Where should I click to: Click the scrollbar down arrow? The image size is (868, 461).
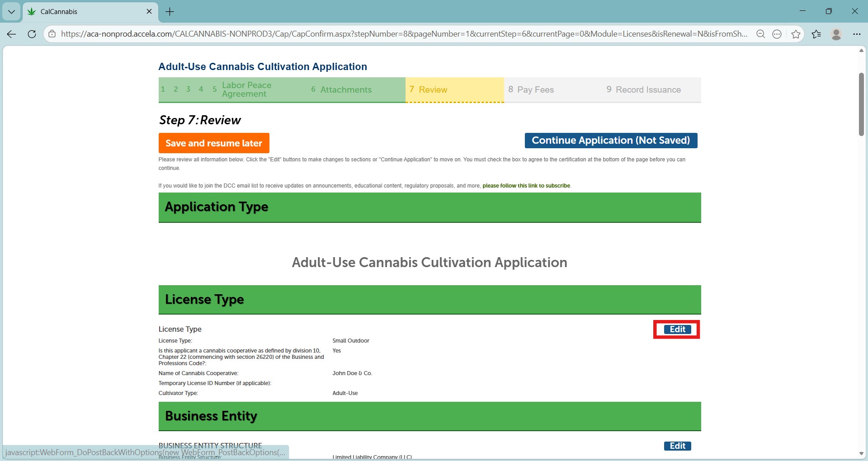pos(861,454)
